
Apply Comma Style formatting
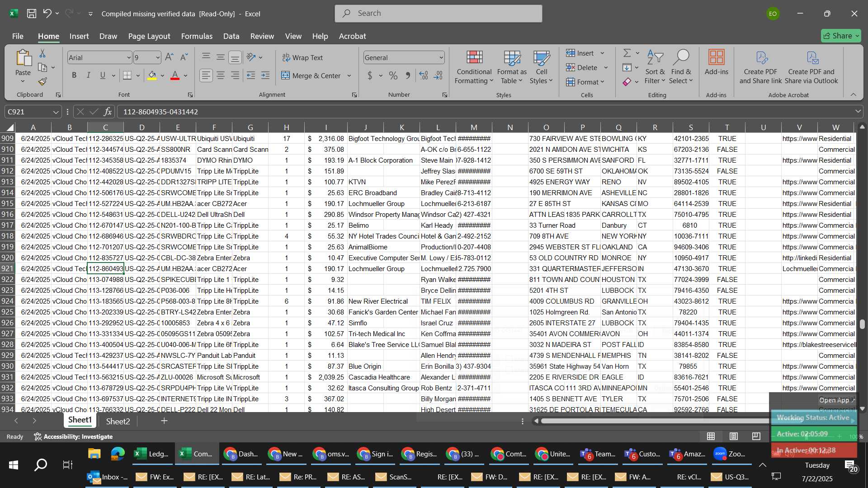408,75
